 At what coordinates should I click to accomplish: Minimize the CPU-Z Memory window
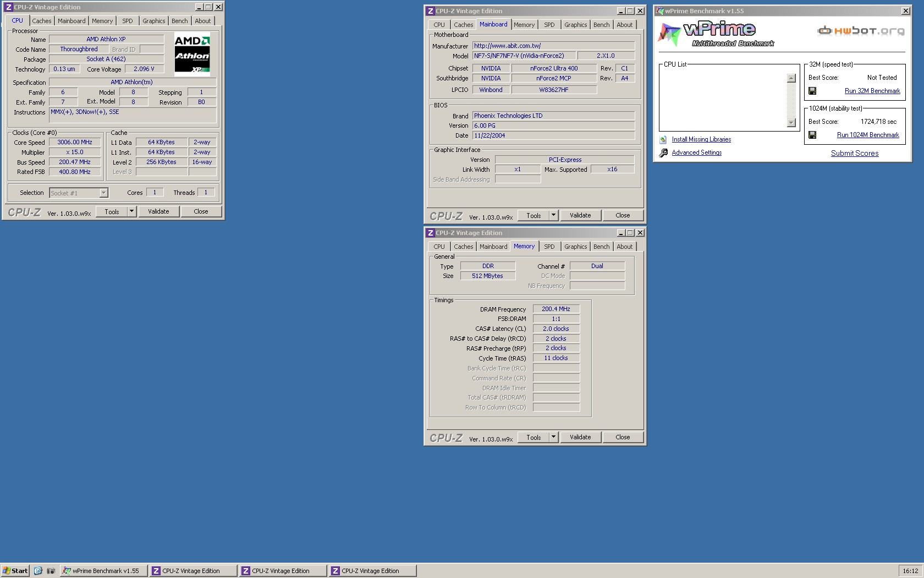[x=620, y=233]
